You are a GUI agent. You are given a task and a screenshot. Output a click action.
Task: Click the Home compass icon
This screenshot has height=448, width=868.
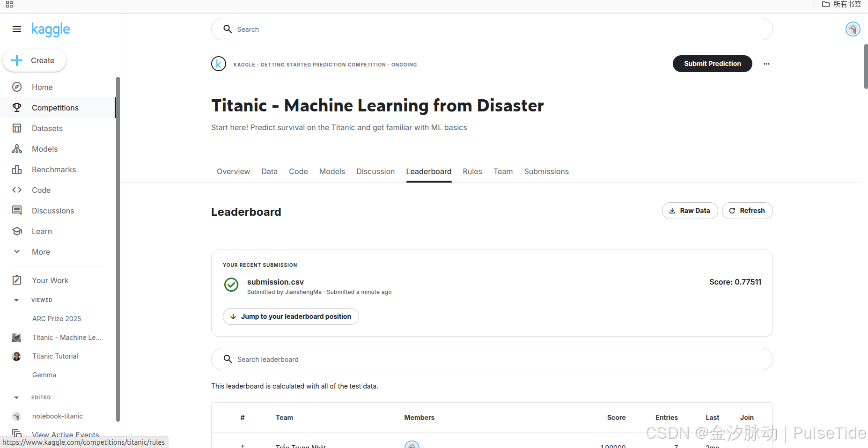tap(17, 87)
